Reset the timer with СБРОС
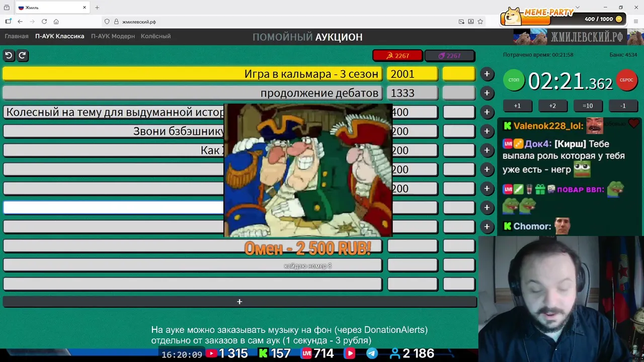 tap(626, 80)
